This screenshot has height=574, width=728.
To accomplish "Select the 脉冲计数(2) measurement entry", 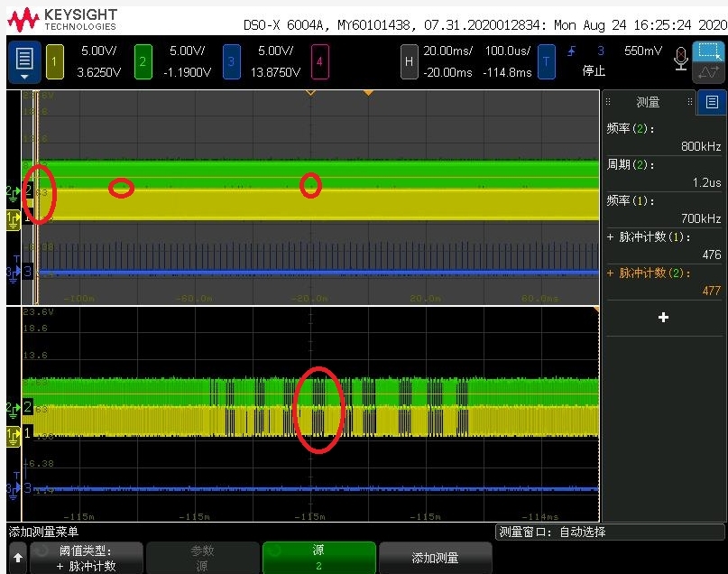I will (x=663, y=282).
